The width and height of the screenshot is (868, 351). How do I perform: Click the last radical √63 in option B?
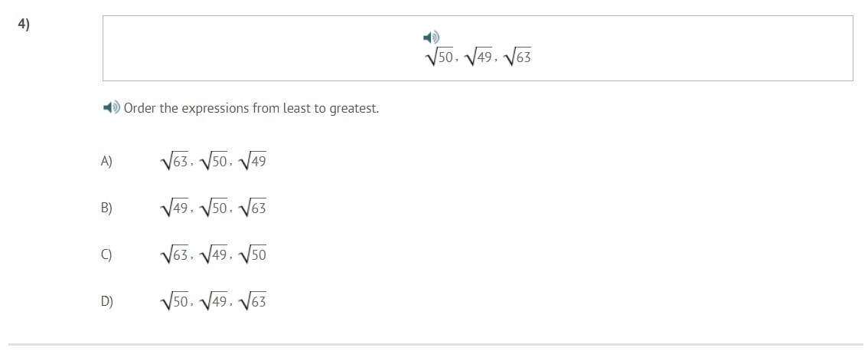pos(253,208)
